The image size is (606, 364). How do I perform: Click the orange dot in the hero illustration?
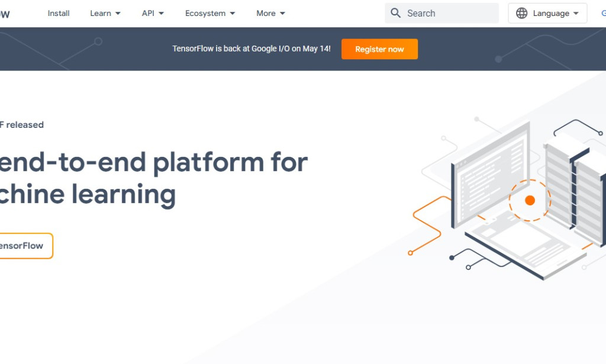529,200
